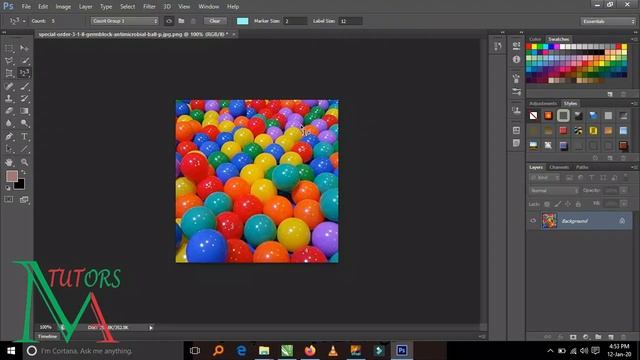Screen dimensions: 640x360
Task: Toggle lock all padlock icon
Action: coord(578,204)
